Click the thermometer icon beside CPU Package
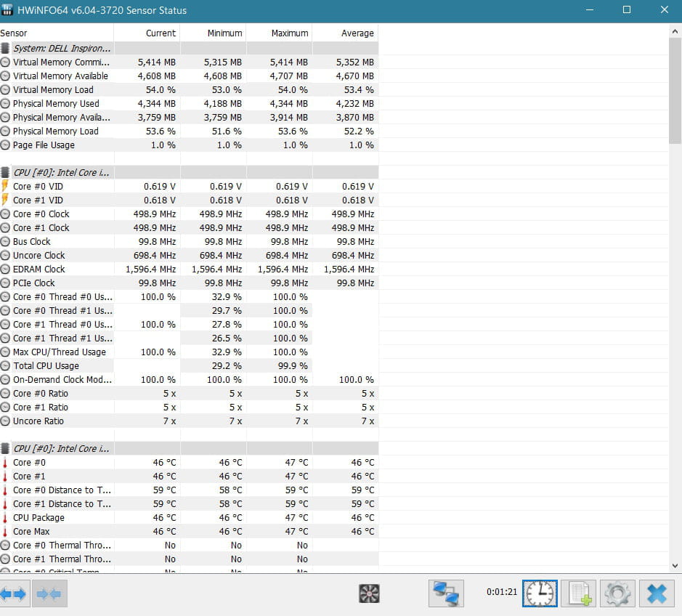Image resolution: width=682 pixels, height=616 pixels. [x=5, y=518]
